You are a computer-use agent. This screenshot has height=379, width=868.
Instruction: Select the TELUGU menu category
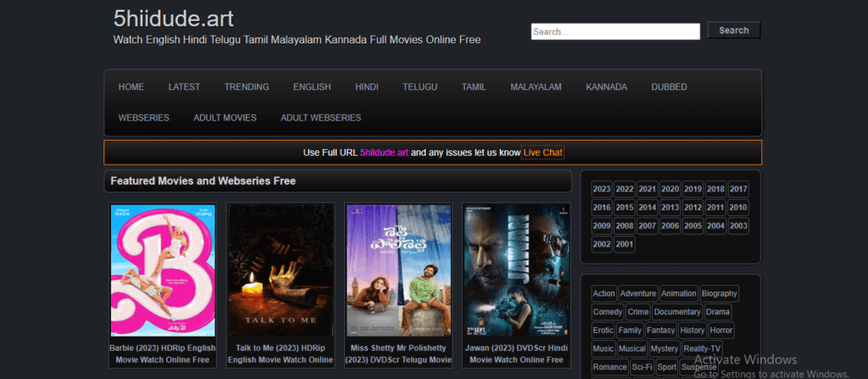(x=420, y=87)
